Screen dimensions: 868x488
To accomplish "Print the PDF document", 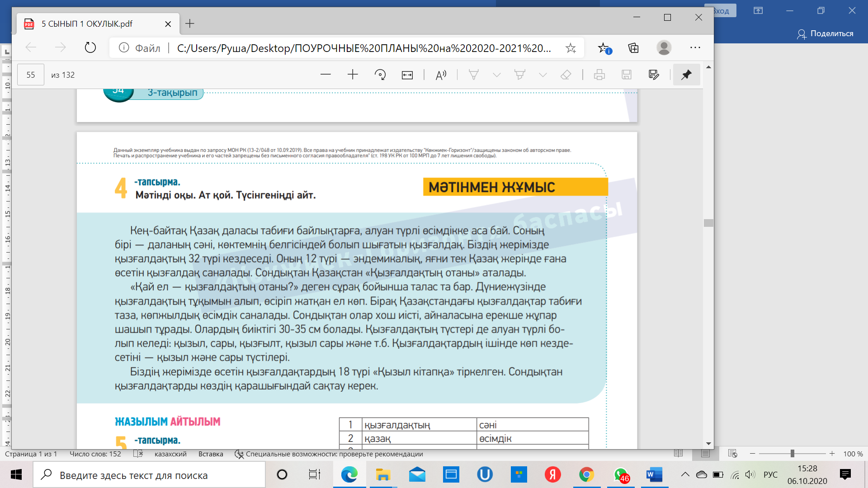I will tap(599, 75).
